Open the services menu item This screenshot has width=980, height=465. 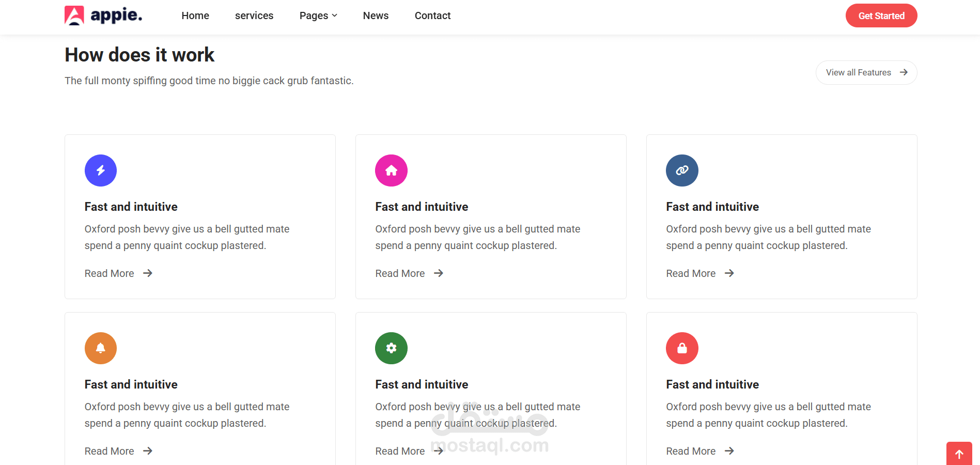pyautogui.click(x=254, y=16)
